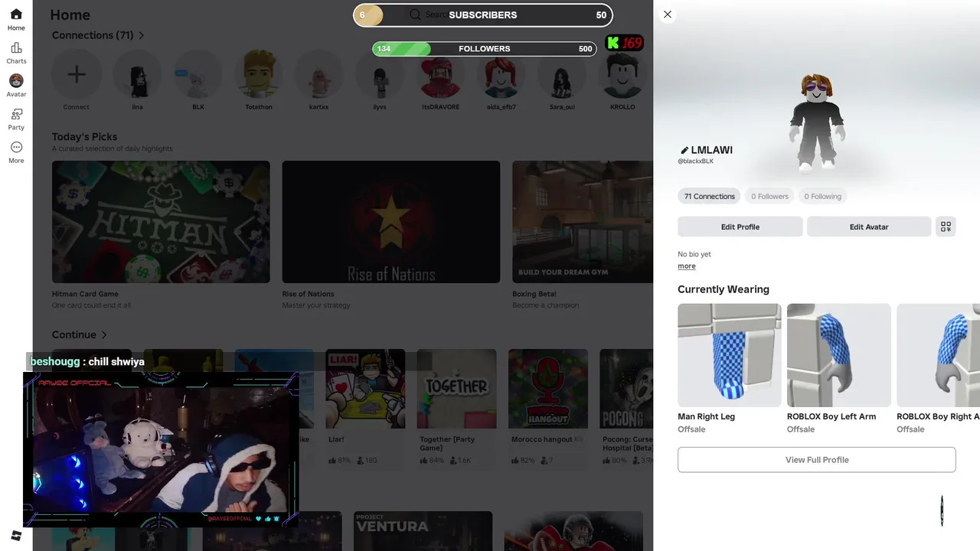
Task: Click the green K 169 badge
Action: [624, 43]
